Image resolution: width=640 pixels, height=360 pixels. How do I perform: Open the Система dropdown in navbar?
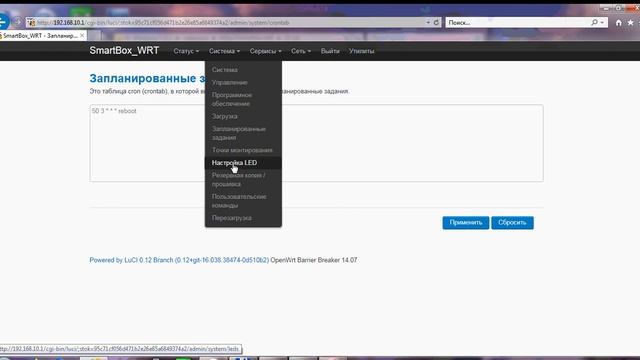click(224, 51)
